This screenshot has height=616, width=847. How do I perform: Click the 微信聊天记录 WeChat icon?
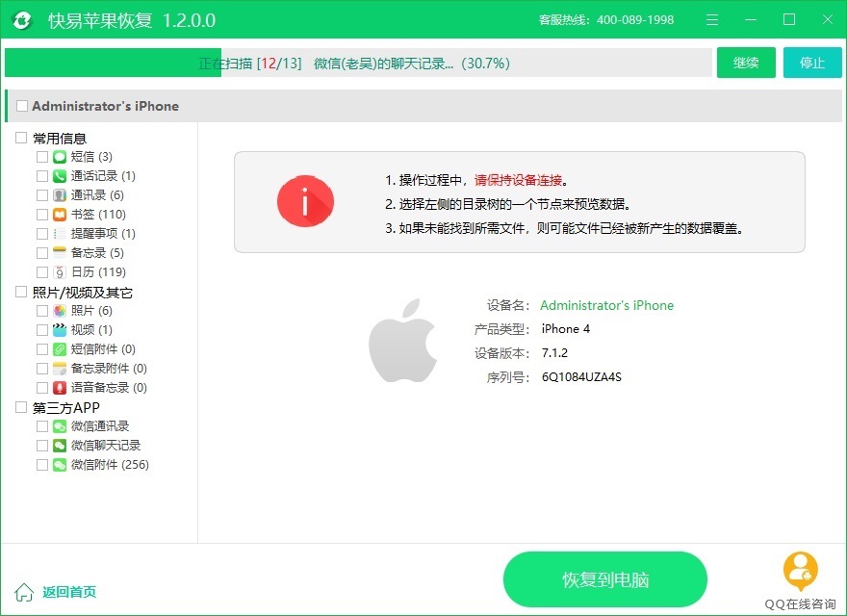(x=60, y=446)
